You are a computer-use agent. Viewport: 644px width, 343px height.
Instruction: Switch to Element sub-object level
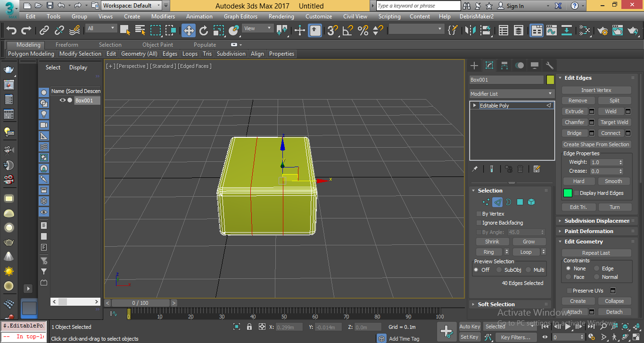click(x=531, y=202)
